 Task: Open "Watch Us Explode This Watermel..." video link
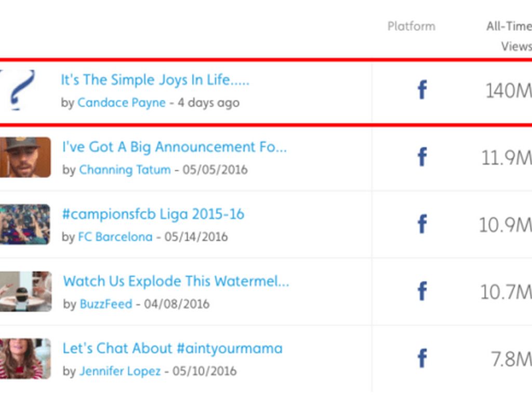176,281
